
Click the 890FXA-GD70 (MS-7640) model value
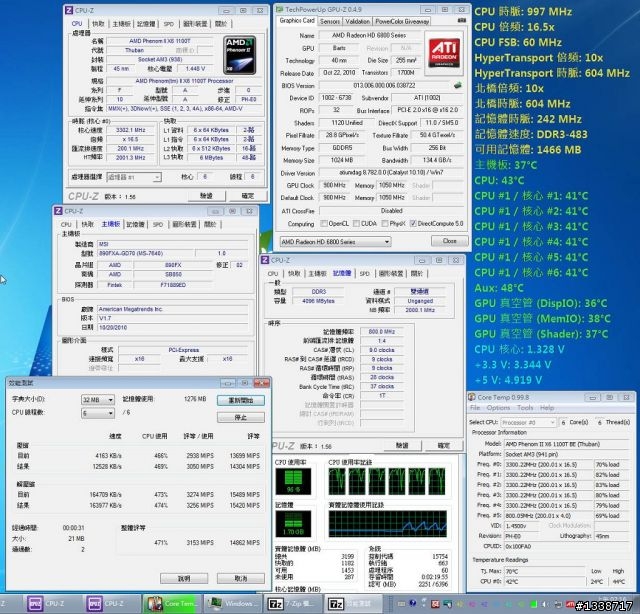pyautogui.click(x=145, y=253)
